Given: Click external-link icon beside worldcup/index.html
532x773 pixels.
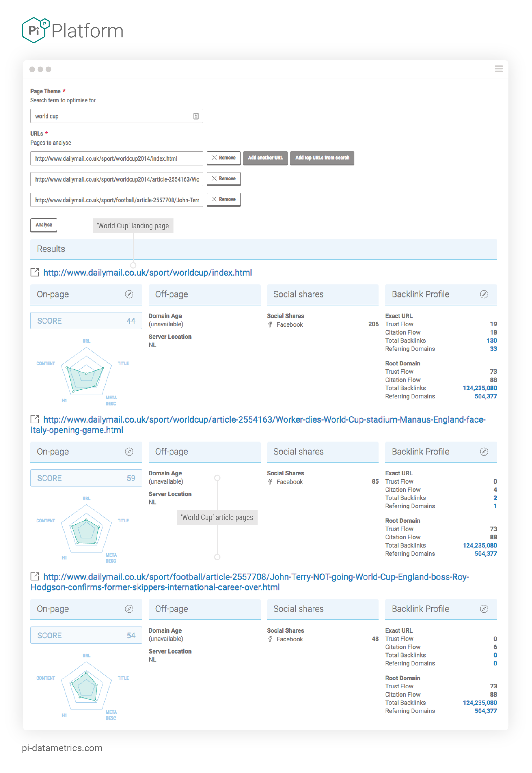Looking at the screenshot, I should tap(35, 272).
